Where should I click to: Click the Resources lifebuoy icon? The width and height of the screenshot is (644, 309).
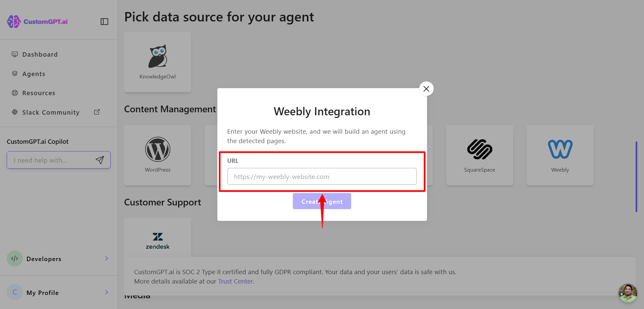(15, 93)
